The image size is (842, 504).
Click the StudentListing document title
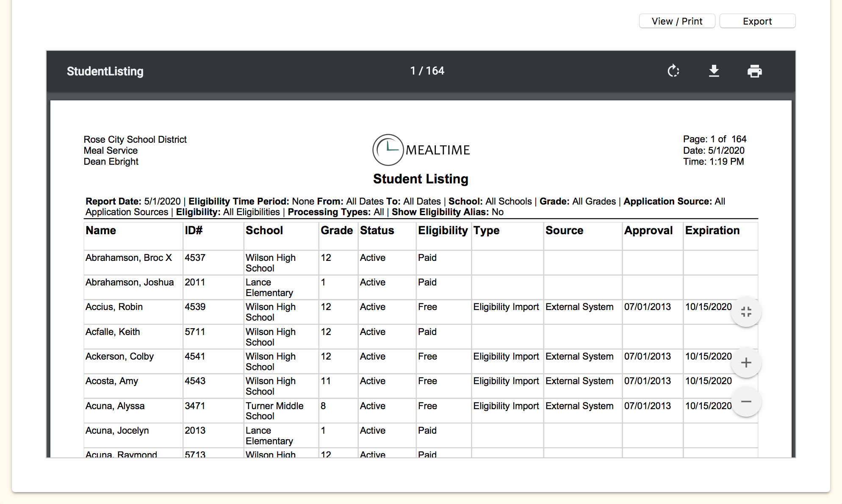point(105,71)
